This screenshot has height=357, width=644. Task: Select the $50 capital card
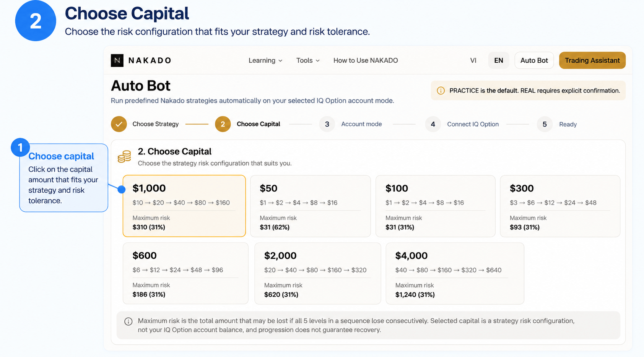[x=310, y=206]
